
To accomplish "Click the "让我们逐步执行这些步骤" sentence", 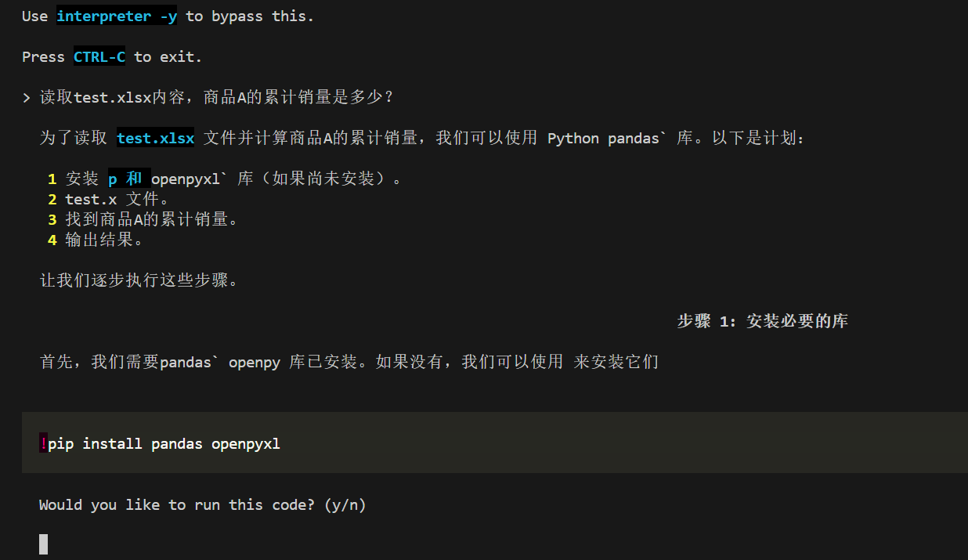I will 139,280.
